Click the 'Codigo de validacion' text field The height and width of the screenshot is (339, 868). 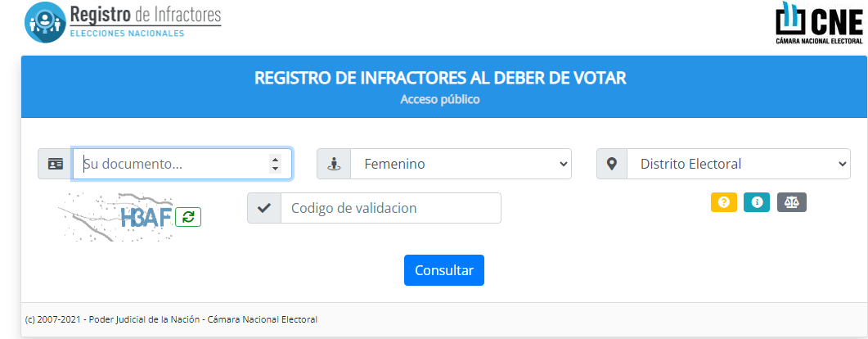point(390,208)
